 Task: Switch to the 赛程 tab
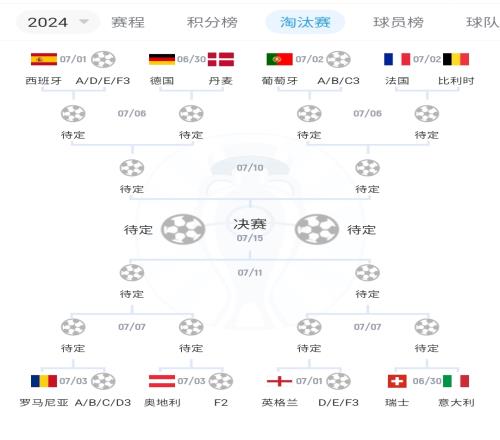[x=128, y=22]
